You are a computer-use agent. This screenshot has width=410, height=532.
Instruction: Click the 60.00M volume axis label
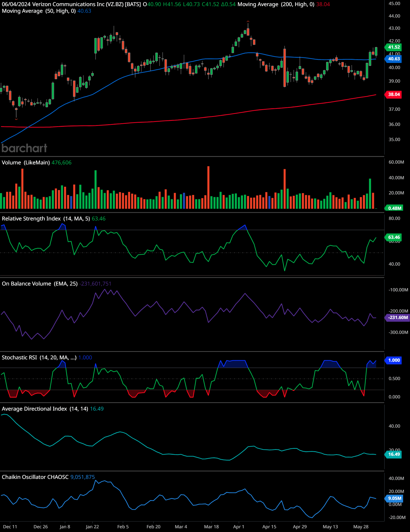pos(396,162)
